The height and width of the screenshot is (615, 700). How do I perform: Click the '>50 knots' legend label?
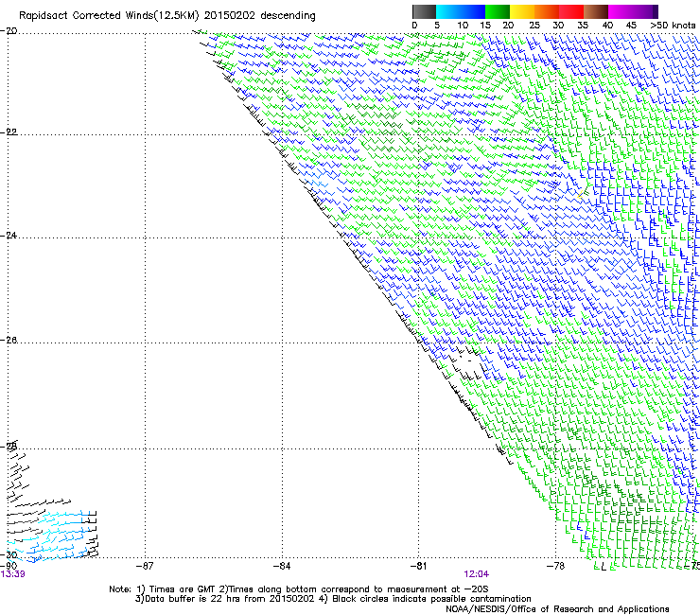[673, 26]
